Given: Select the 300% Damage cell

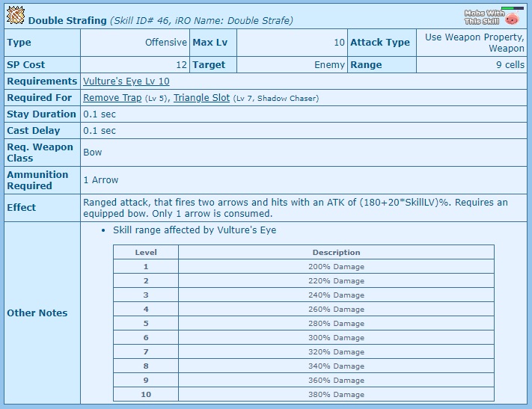Looking at the screenshot, I should 336,338.
